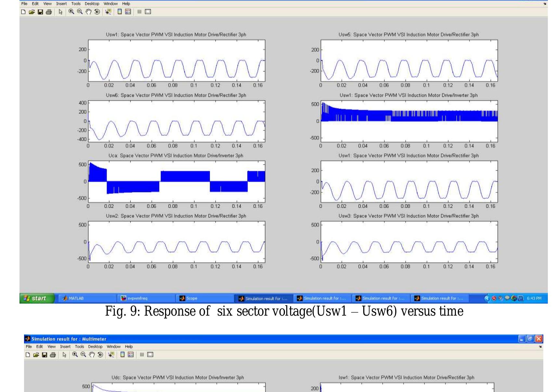Activate Pan hand tool in Fig. 9 window
This screenshot has height=392, width=555.
click(88, 12)
